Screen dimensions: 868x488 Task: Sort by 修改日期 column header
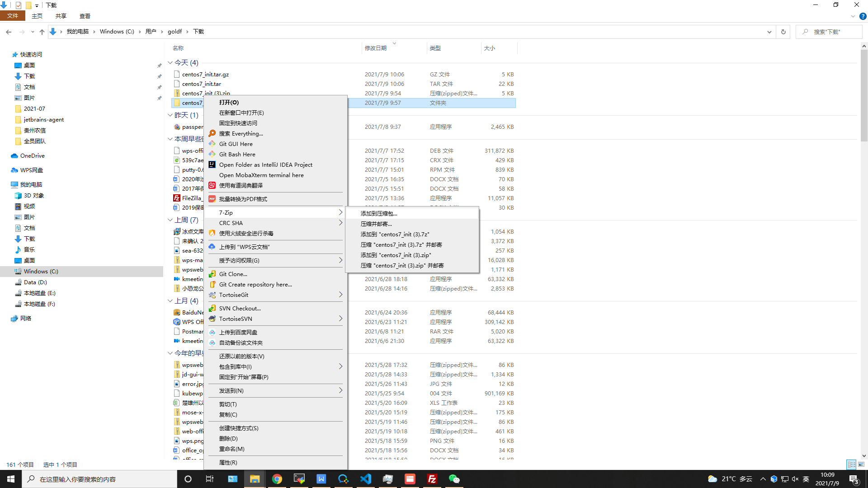tap(394, 48)
